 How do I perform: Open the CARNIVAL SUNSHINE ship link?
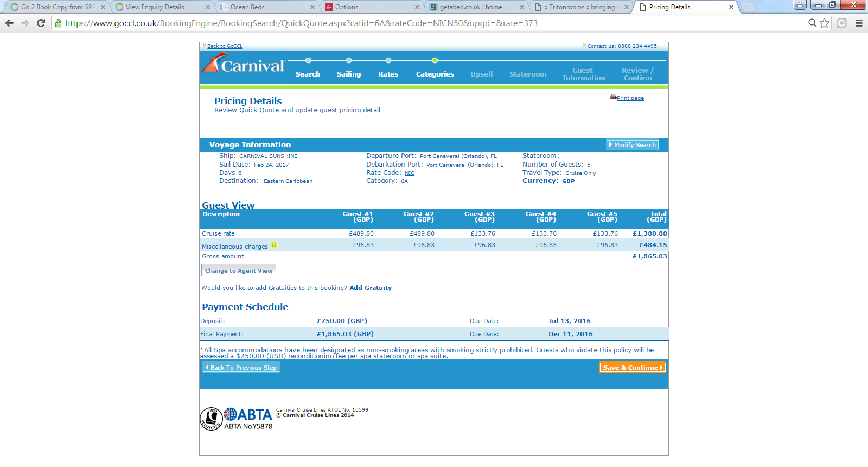click(269, 156)
